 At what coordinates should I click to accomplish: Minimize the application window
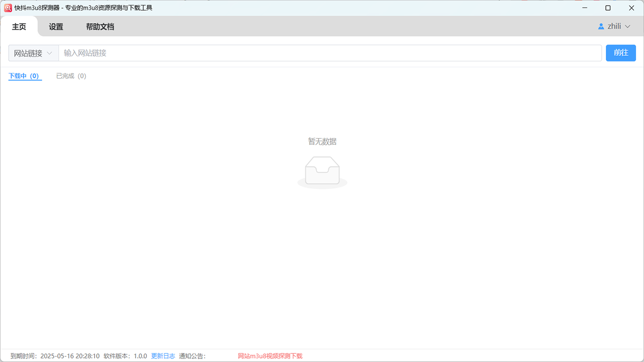(x=584, y=8)
